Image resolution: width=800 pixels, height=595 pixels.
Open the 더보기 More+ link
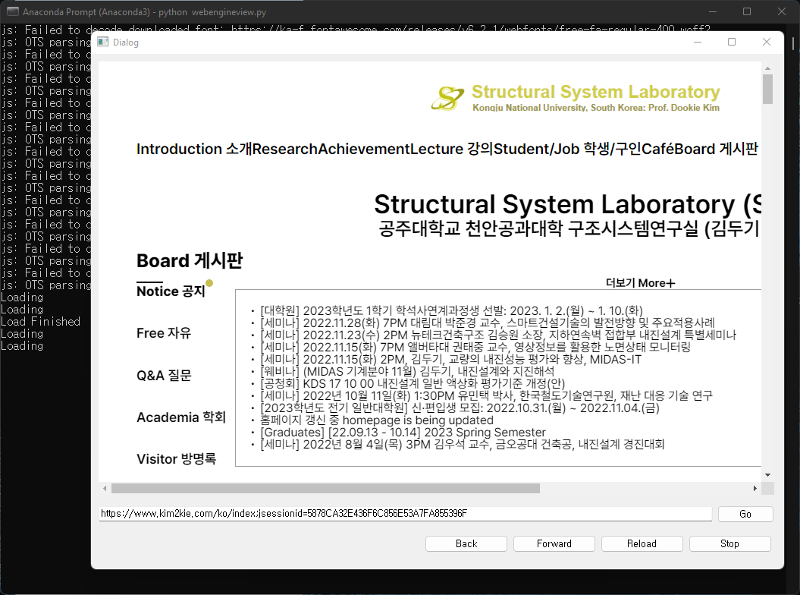[640, 283]
